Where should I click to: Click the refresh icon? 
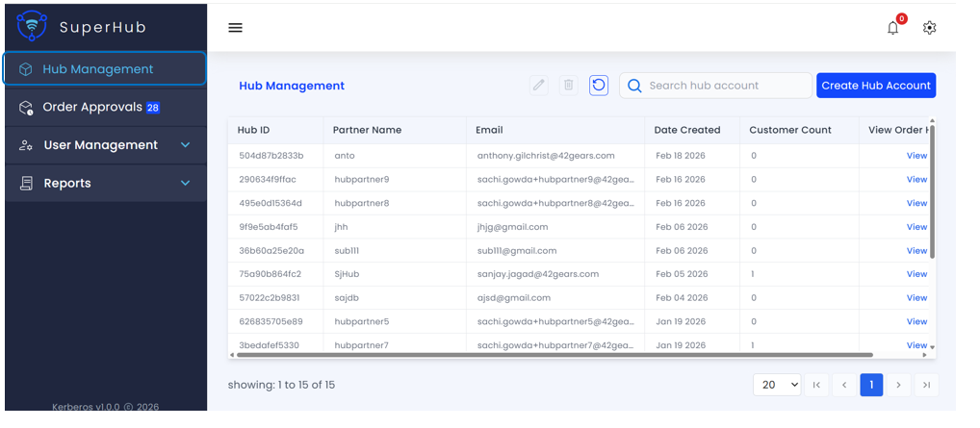tap(599, 86)
